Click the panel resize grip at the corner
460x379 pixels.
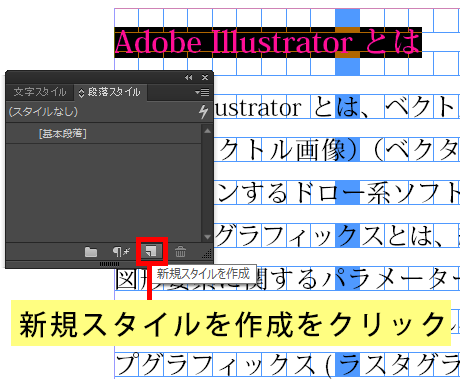(207, 254)
